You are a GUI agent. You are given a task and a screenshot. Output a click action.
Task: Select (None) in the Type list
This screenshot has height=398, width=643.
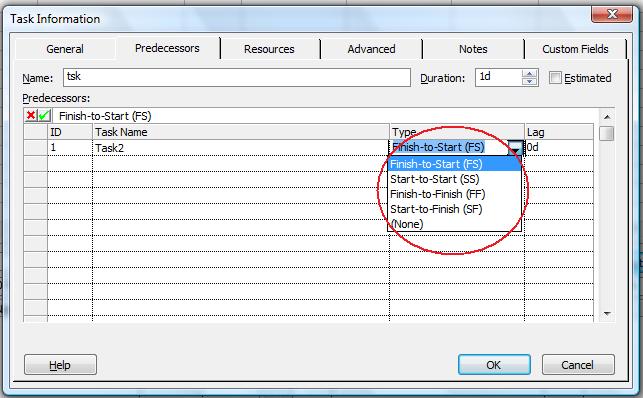[x=454, y=224]
